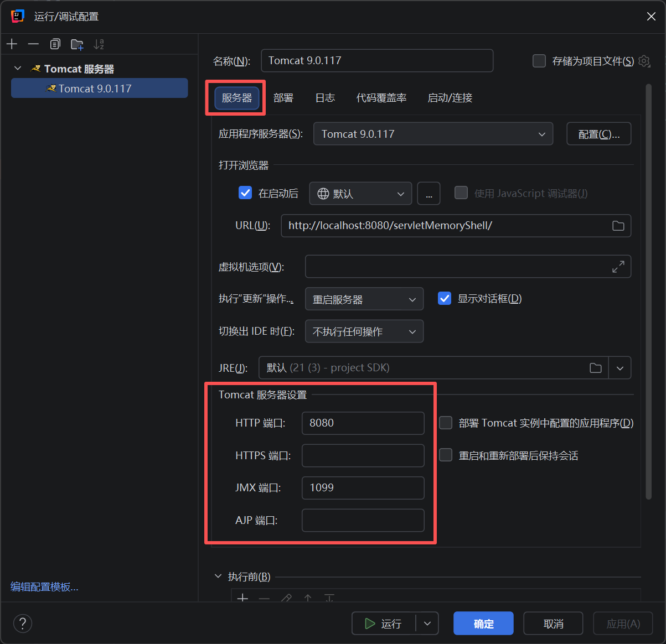Click the URL input field
The image size is (666, 644).
pyautogui.click(x=456, y=226)
